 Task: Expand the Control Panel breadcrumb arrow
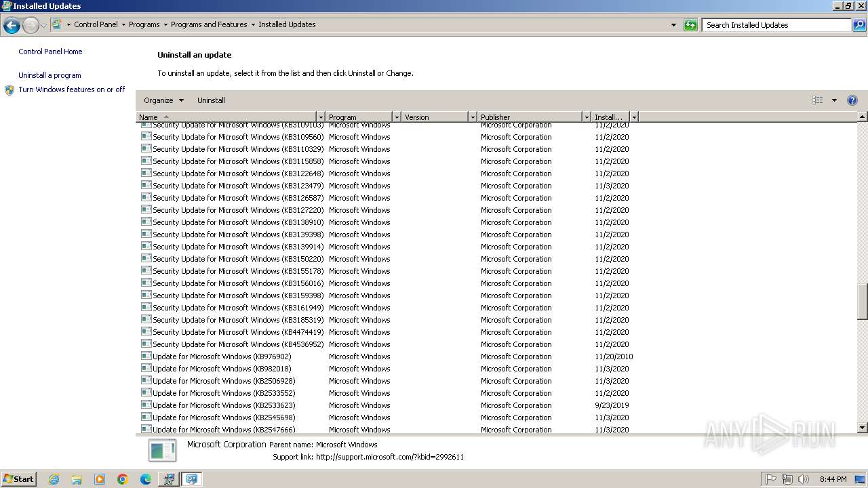pyautogui.click(x=123, y=24)
